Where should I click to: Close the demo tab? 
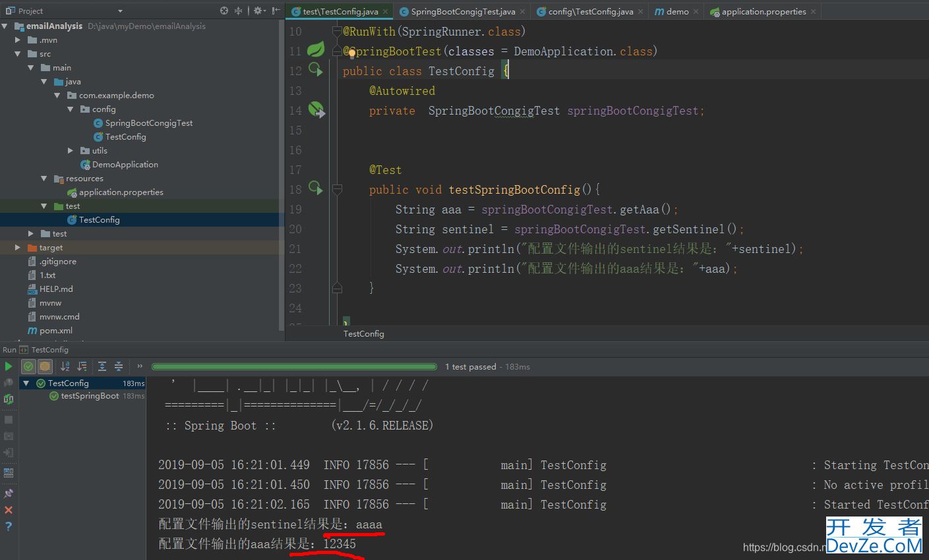pos(696,12)
